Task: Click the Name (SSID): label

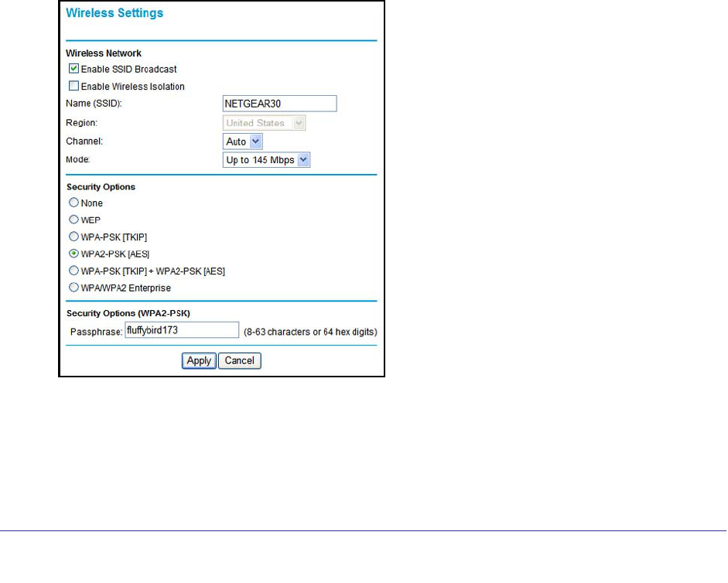Action: pyautogui.click(x=94, y=104)
